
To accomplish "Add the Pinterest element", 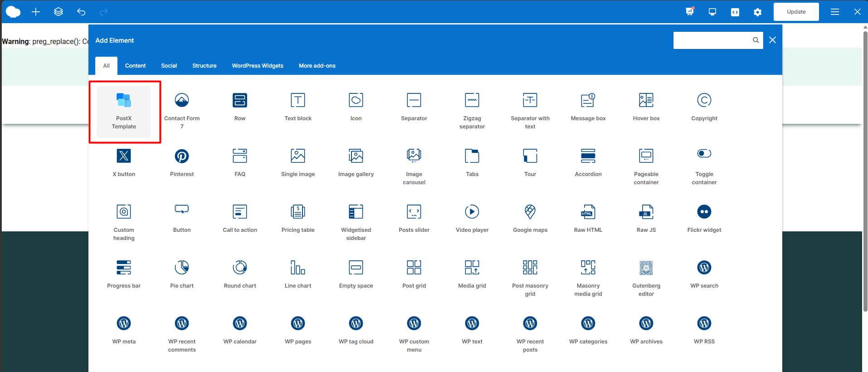I will pyautogui.click(x=182, y=163).
